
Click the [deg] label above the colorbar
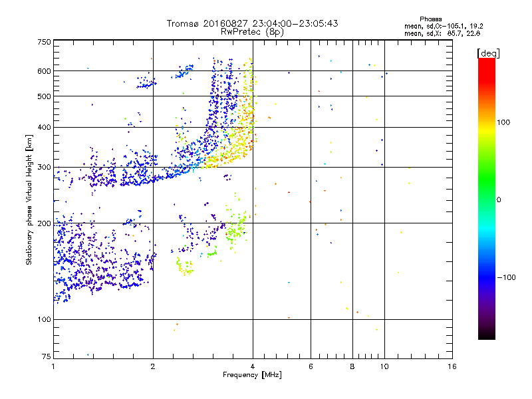[x=488, y=53]
